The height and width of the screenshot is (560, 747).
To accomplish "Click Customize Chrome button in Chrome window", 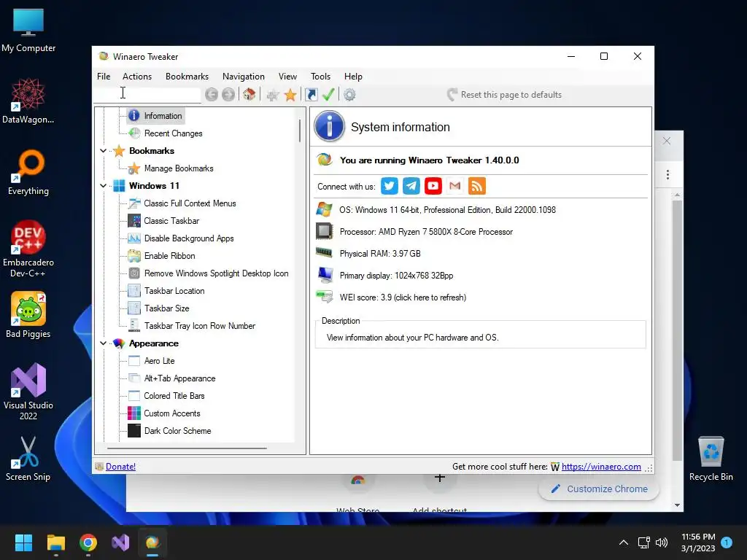I will click(x=599, y=489).
